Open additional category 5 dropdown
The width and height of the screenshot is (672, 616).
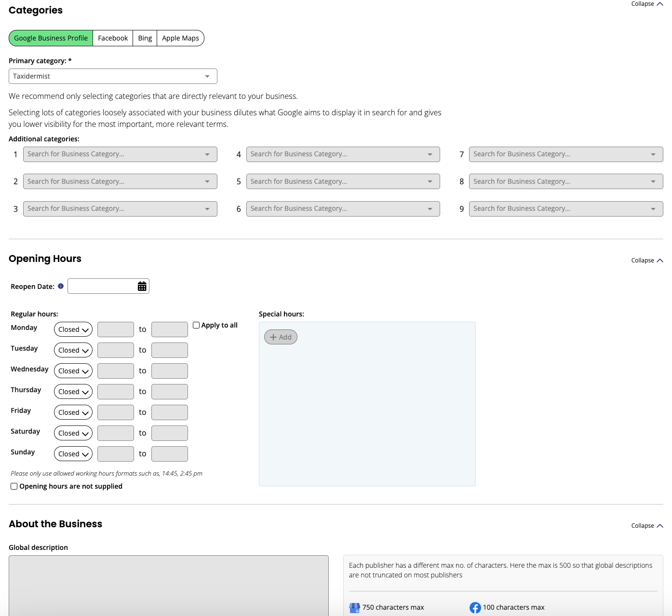coord(343,181)
